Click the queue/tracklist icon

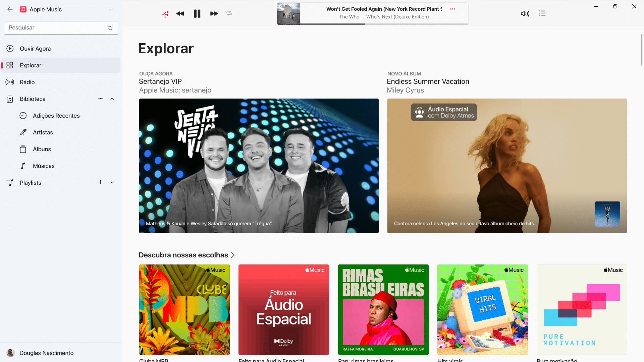(542, 13)
